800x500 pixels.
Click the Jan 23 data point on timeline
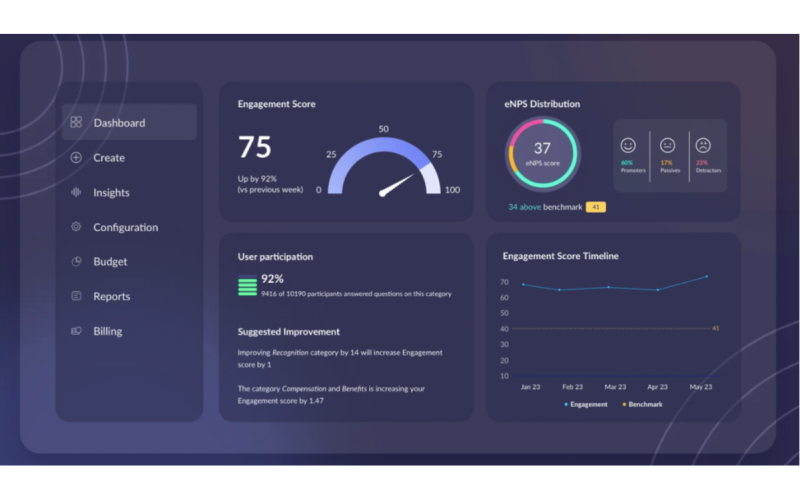click(x=523, y=284)
